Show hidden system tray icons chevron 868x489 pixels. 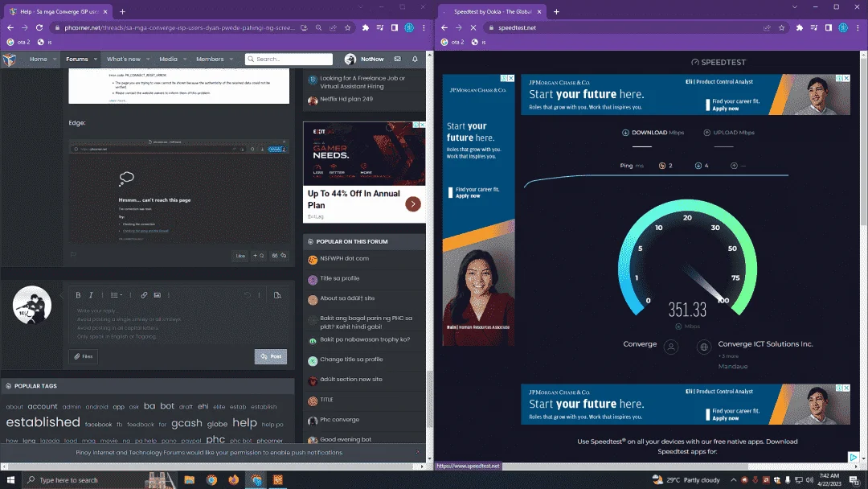(734, 480)
